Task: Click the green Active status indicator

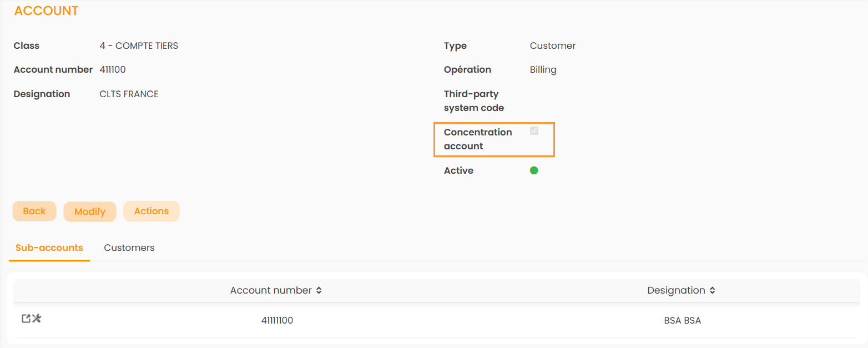Action: tap(534, 170)
